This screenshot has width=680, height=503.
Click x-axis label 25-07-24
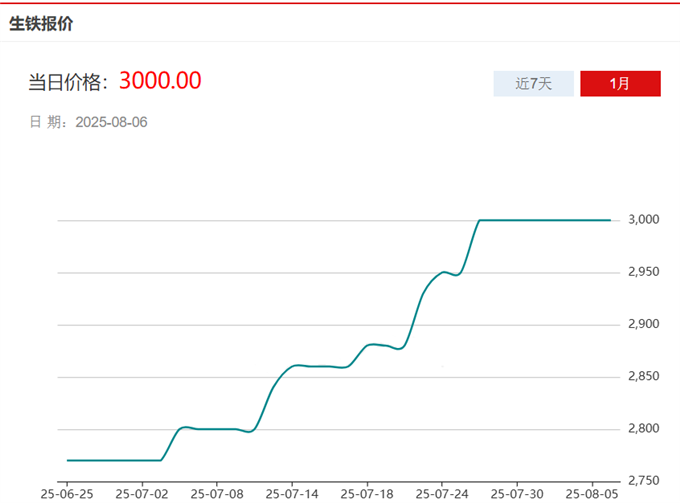(441, 493)
